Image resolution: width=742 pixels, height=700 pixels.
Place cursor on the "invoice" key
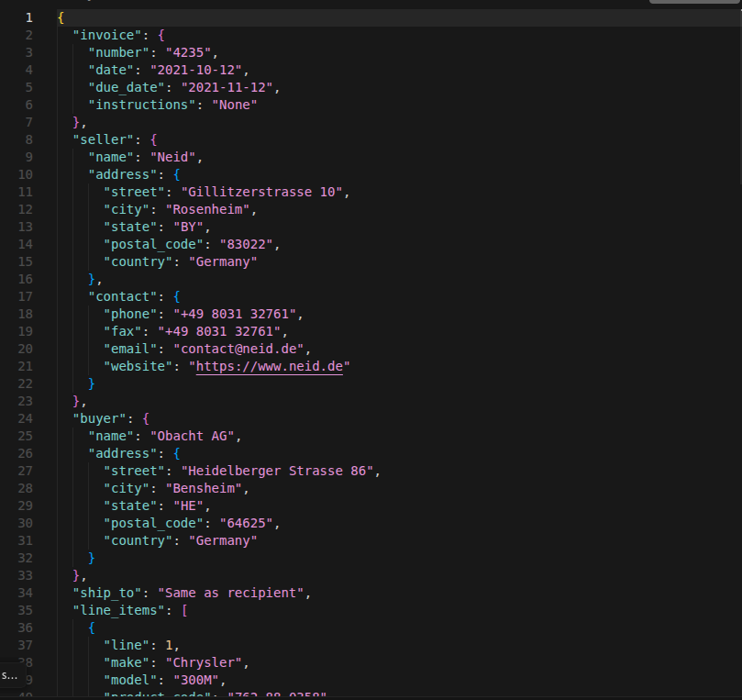tap(107, 36)
